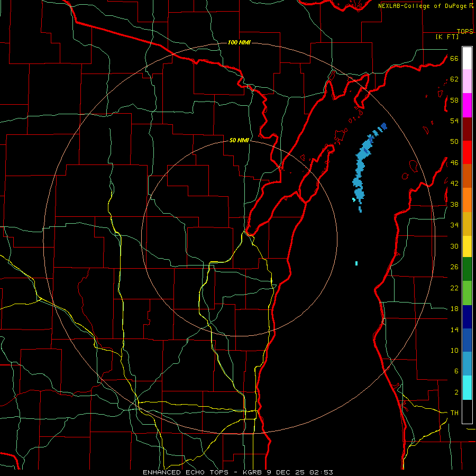476x476 pixels.
Task: Click the legend value '14'
Action: (x=454, y=329)
